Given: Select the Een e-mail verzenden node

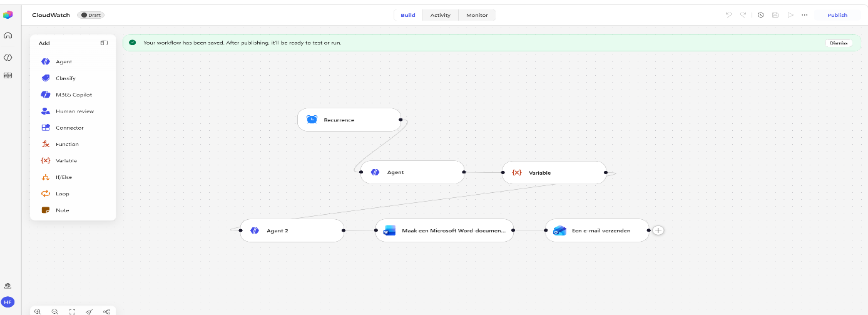Looking at the screenshot, I should [597, 230].
